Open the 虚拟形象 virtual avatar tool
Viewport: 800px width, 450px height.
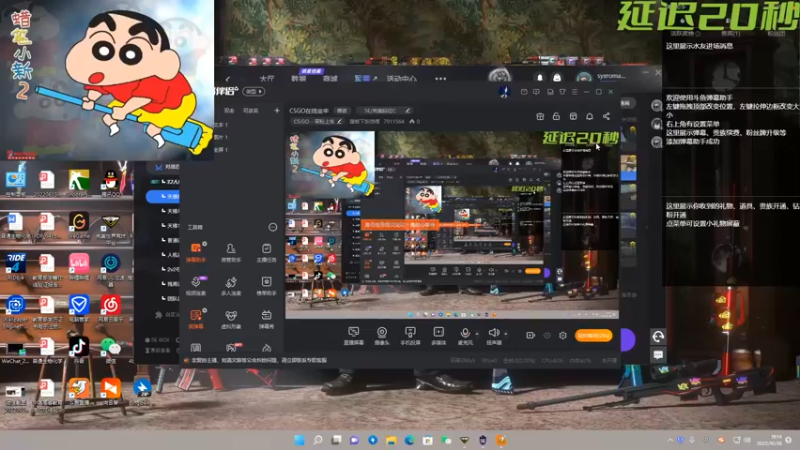[231, 319]
